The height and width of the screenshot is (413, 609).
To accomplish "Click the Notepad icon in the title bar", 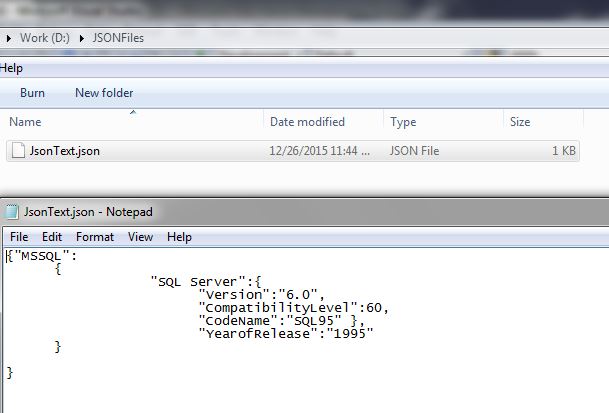I will click(x=12, y=212).
